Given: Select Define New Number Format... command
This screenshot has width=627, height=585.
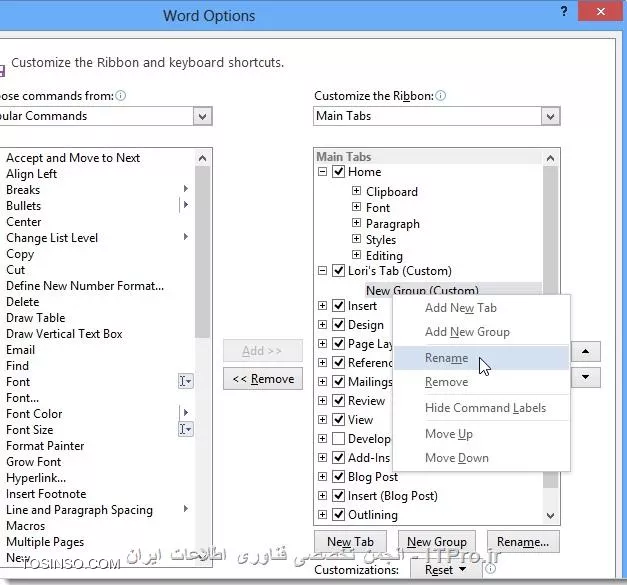Looking at the screenshot, I should tap(85, 286).
